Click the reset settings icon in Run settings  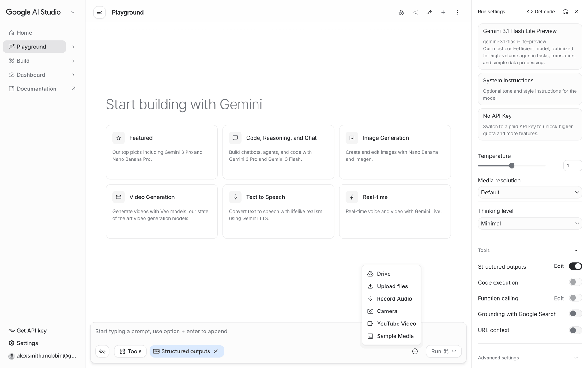565,12
